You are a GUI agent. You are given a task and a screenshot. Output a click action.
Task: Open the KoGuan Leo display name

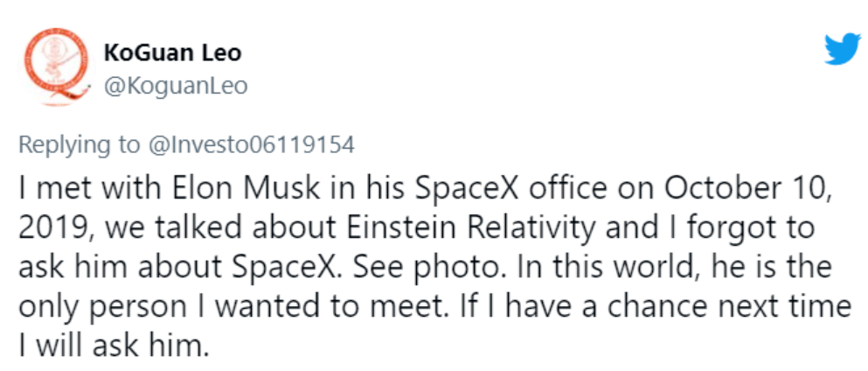[x=172, y=53]
